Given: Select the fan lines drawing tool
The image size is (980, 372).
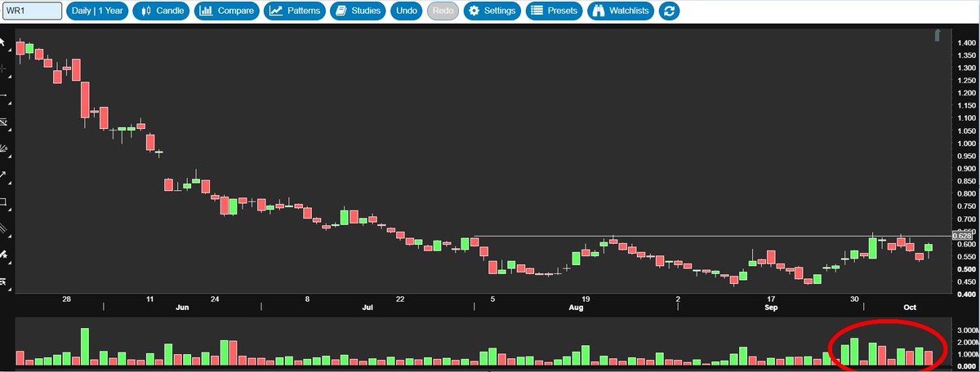Looking at the screenshot, I should coord(4,148).
